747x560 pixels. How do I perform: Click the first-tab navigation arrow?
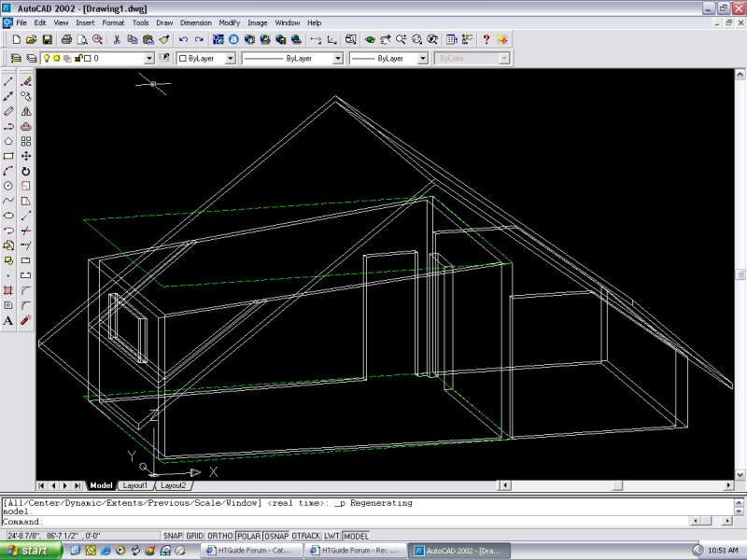(41, 485)
